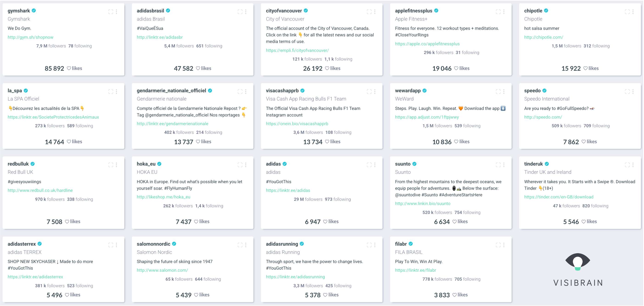Expand the gymshark card to fullscreen
644x306 pixels.
point(111,12)
